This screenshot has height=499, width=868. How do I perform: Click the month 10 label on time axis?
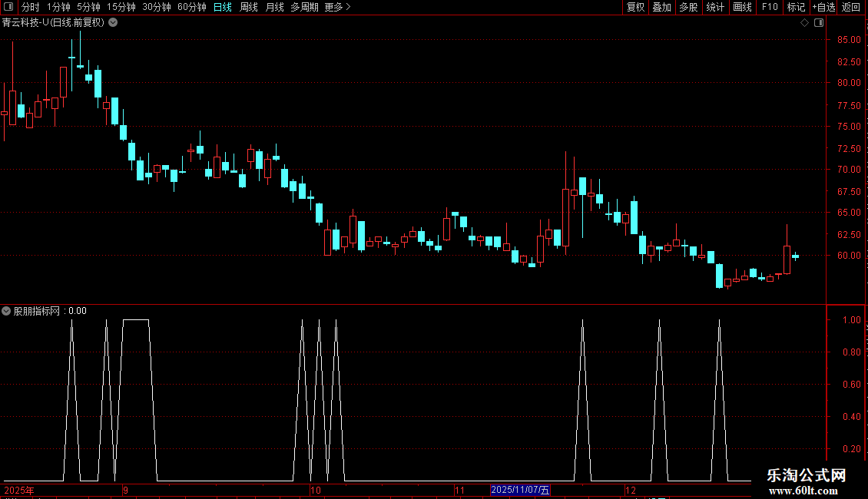click(x=315, y=491)
